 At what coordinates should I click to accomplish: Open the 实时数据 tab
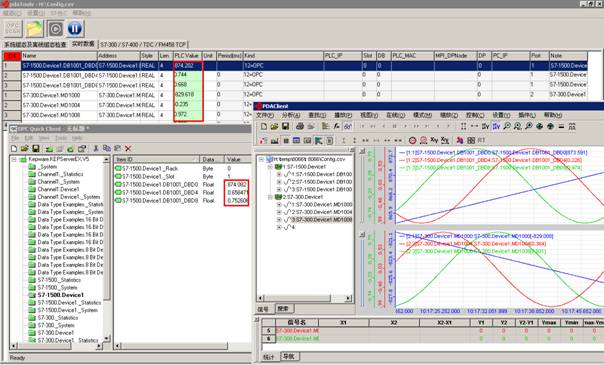pyautogui.click(x=83, y=44)
